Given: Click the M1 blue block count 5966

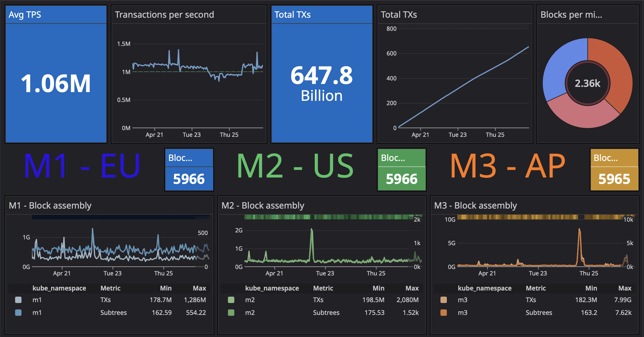Looking at the screenshot, I should tap(189, 179).
